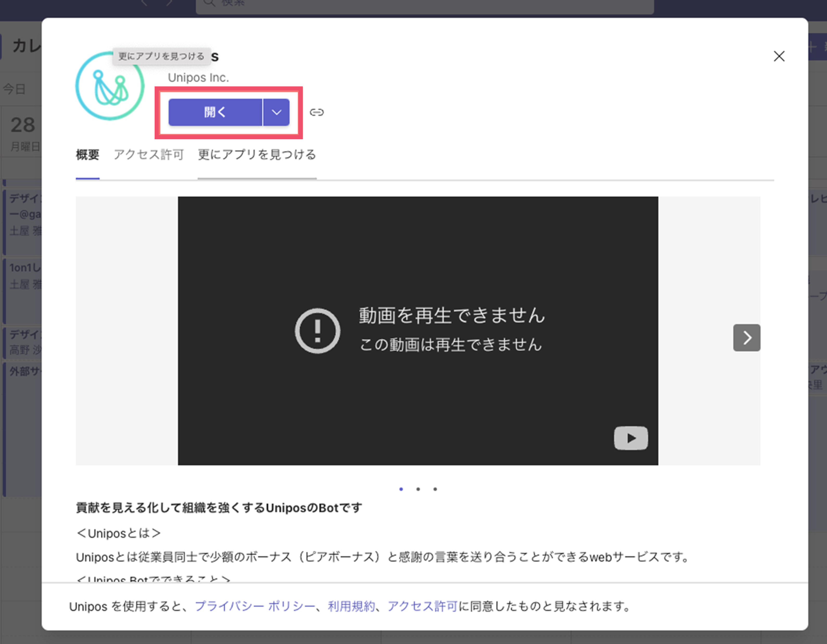This screenshot has width=827, height=644.
Task: Open the アクセス許可 link in footer
Action: coord(422,607)
